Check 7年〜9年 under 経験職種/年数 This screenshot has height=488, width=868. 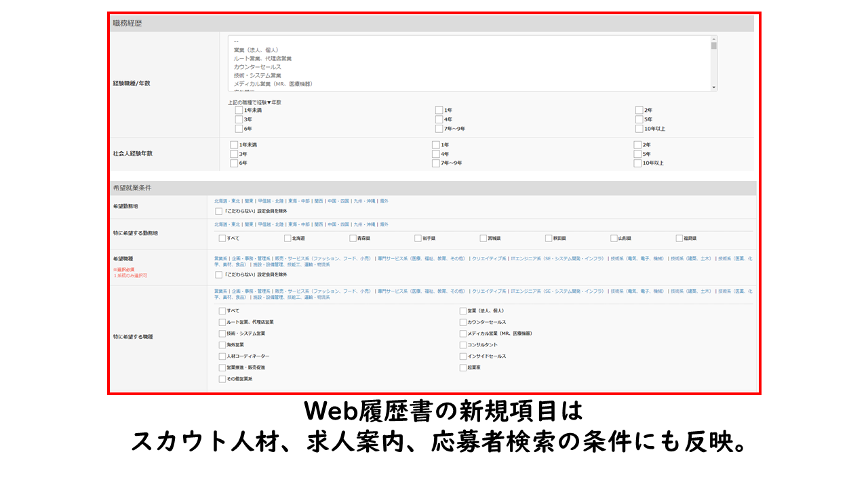click(x=439, y=128)
